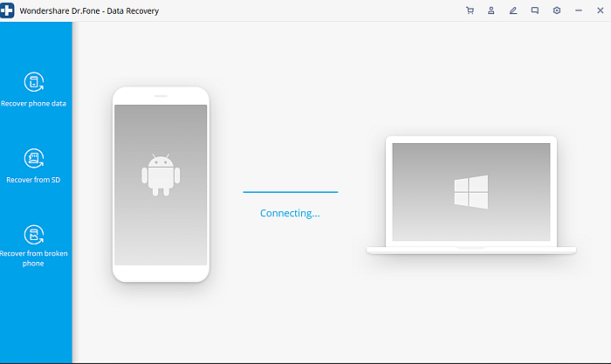Click the pencil edit icon

[513, 10]
